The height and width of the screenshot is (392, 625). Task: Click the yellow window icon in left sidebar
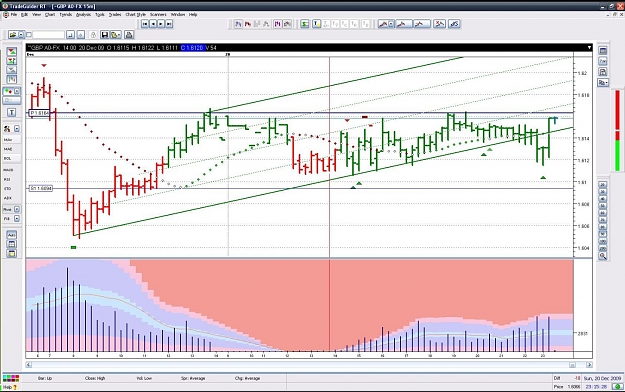[x=12, y=254]
